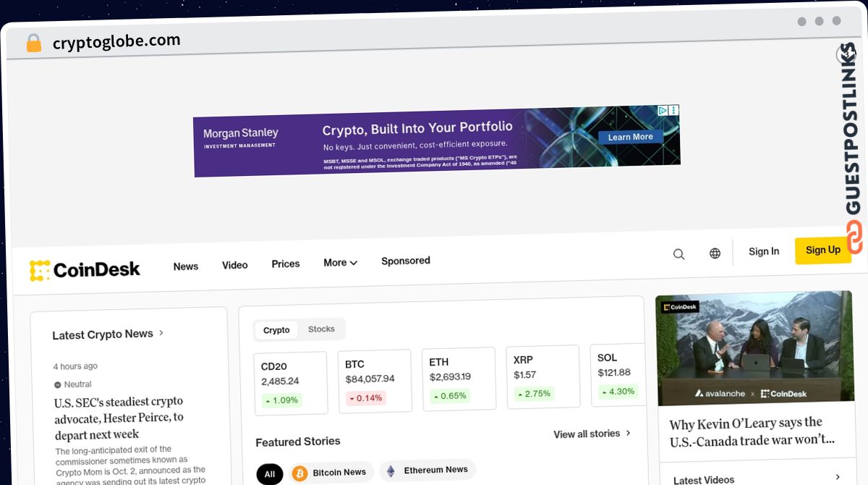Open the Latest Crypto News heading
The image size is (868, 485).
pos(103,334)
